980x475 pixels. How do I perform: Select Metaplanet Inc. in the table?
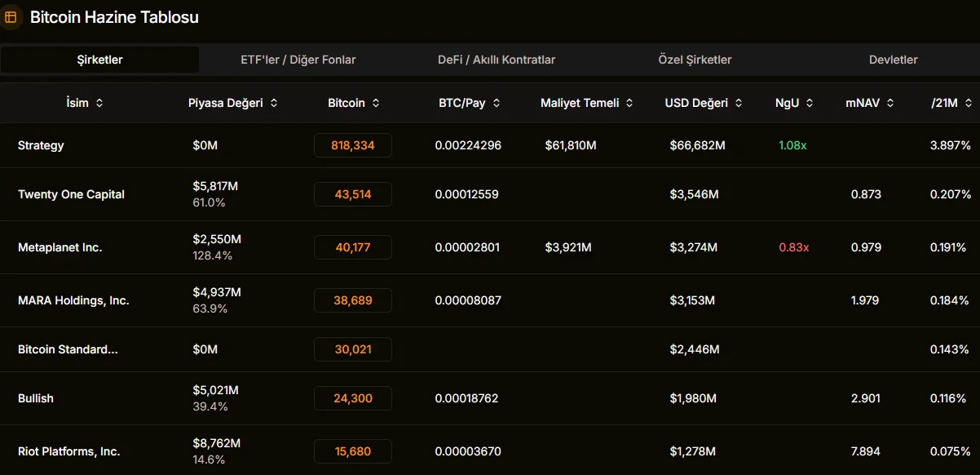60,247
